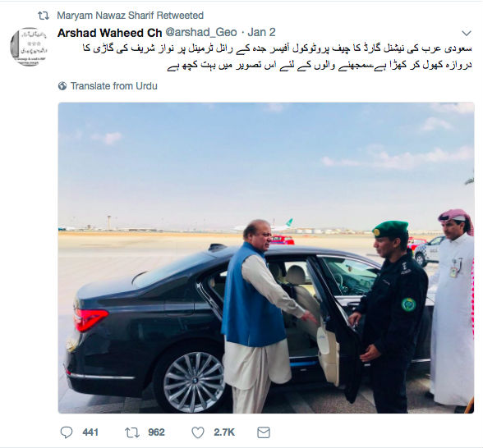This screenshot has height=448, width=483.
Task: Click the guard in green beret in photo
Action: [x=391, y=317]
